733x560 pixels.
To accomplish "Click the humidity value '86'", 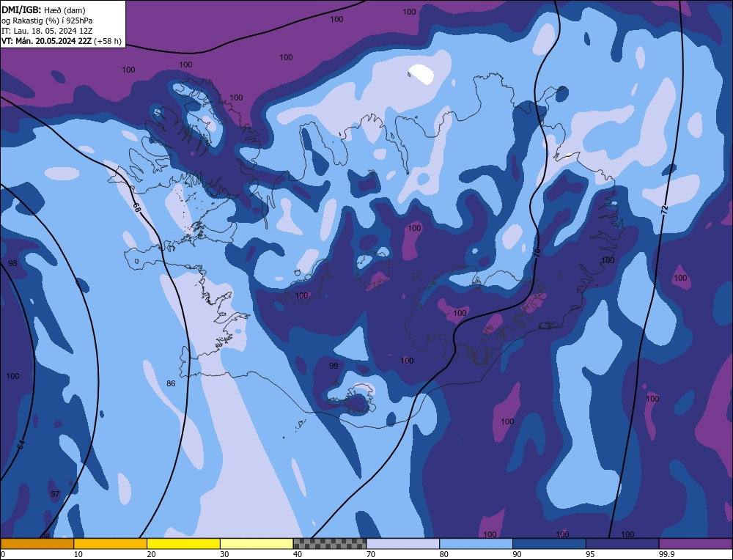I will [171, 383].
